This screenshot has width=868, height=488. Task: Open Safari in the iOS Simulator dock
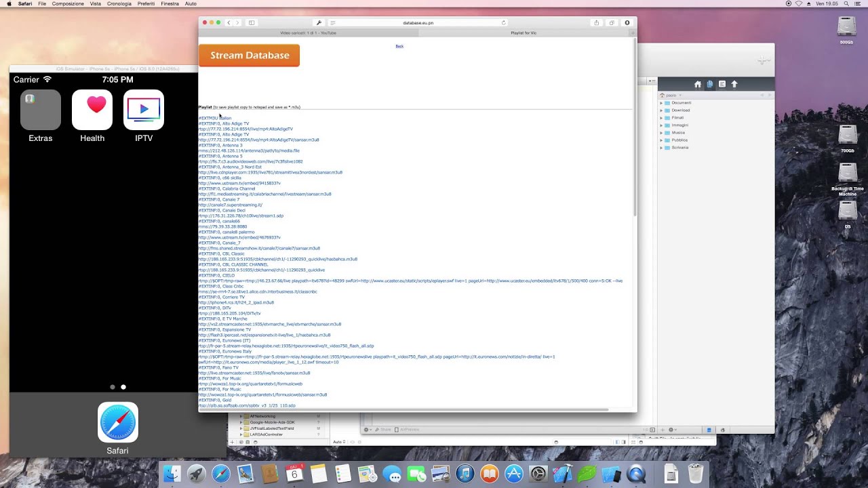[117, 422]
